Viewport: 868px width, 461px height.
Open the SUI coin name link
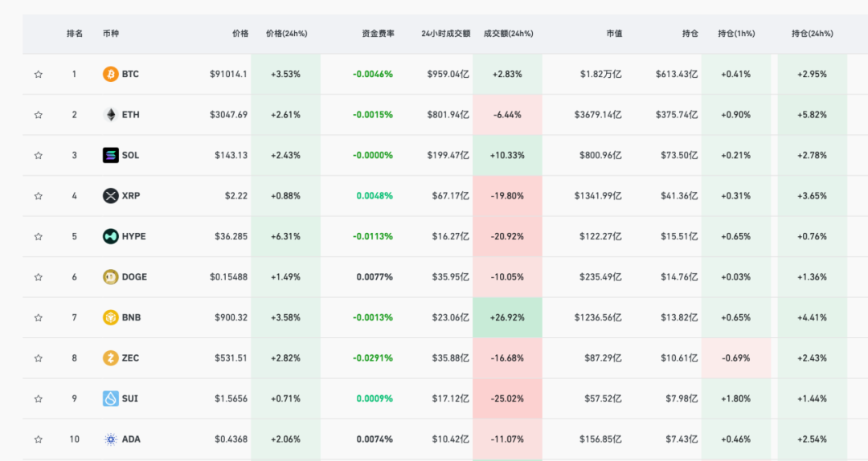[129, 398]
